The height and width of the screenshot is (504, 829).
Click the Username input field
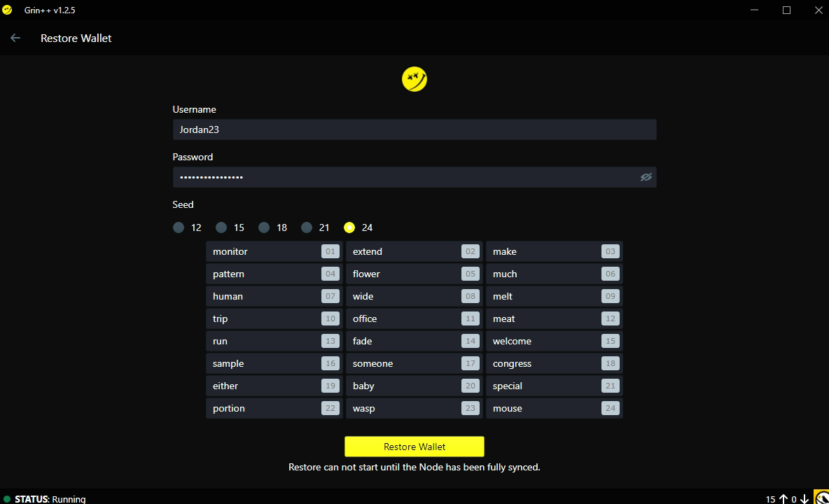(x=415, y=129)
